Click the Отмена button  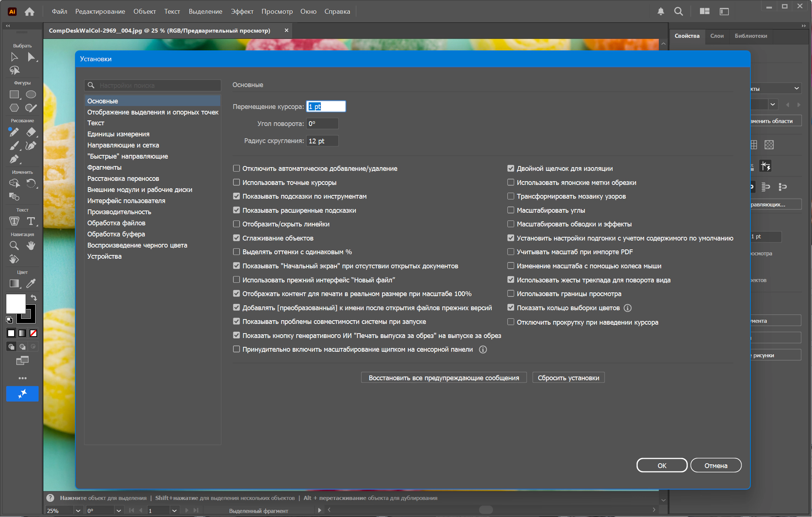[716, 465]
